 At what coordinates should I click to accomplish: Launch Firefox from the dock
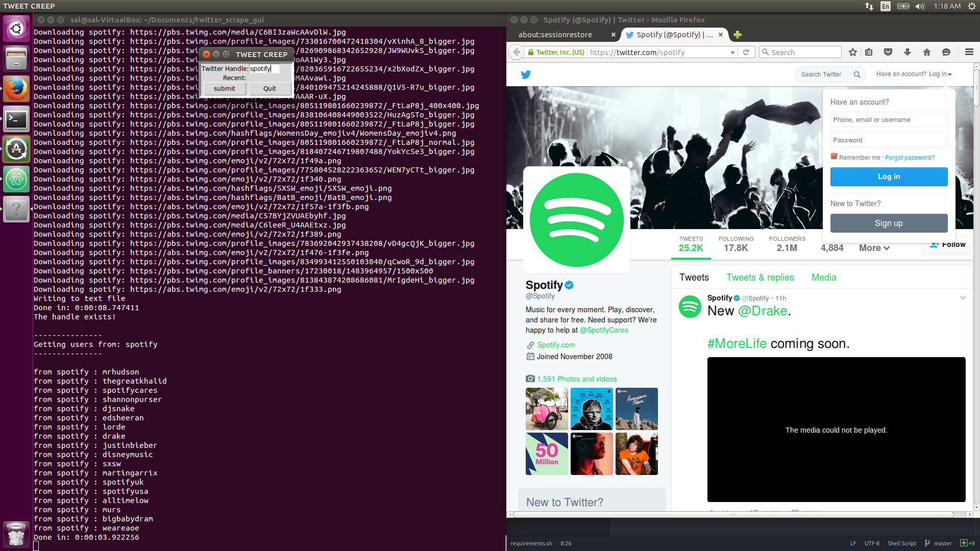point(16,89)
